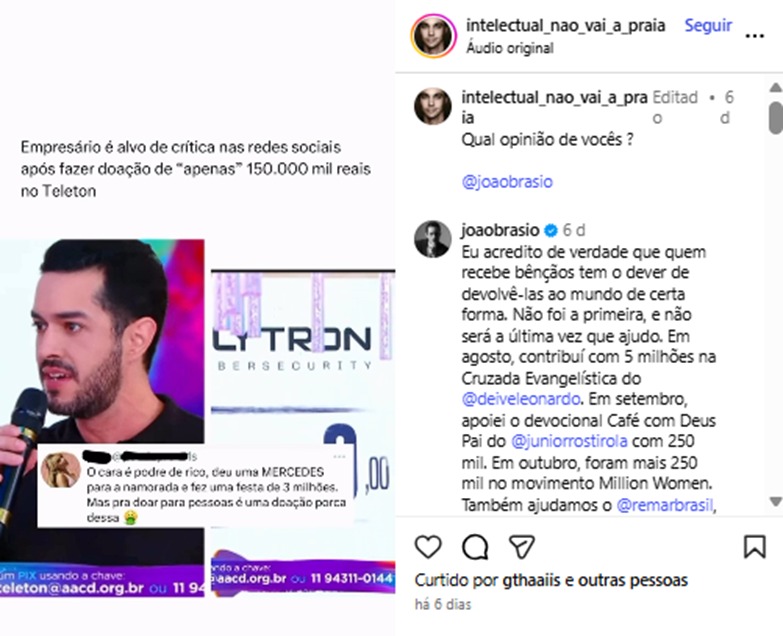Image resolution: width=783 pixels, height=636 pixels.
Task: Open the caption author's avatar
Action: coord(432,106)
